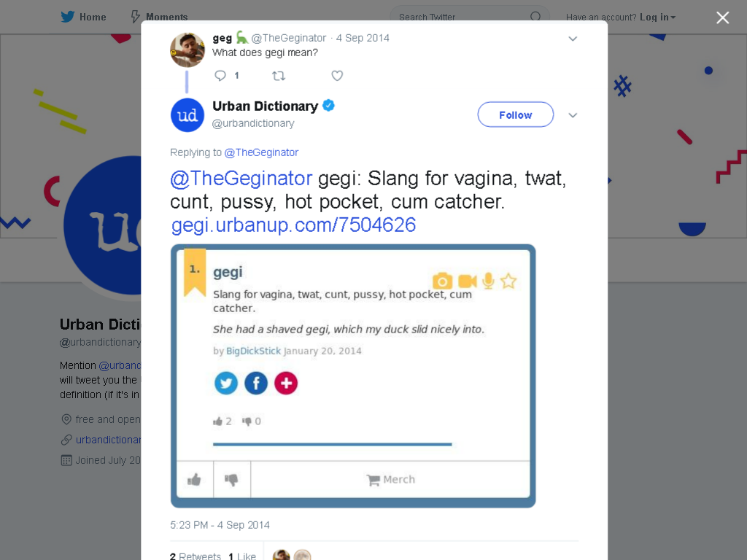The width and height of the screenshot is (747, 560).
Task: Share the definition via the Facebook circle icon
Action: [256, 383]
